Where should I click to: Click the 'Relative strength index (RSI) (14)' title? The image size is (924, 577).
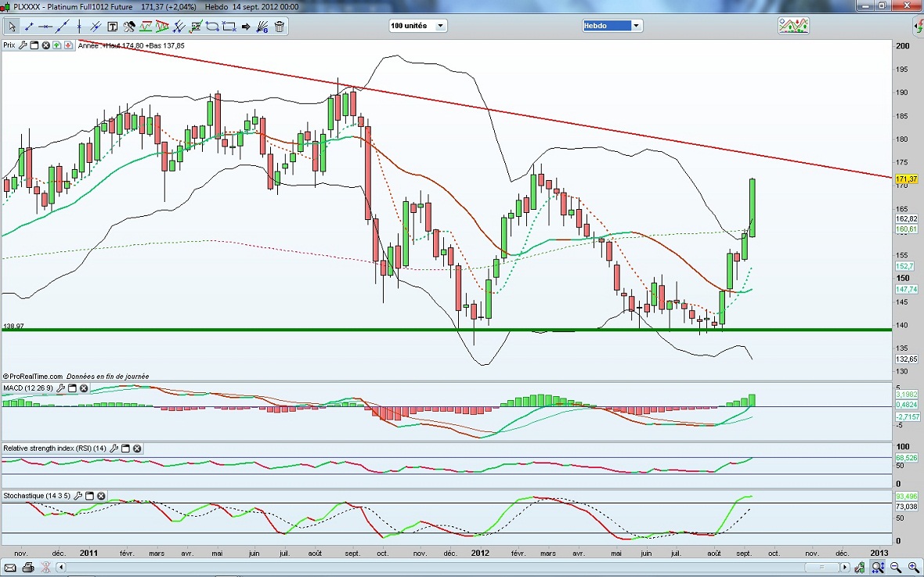point(55,449)
